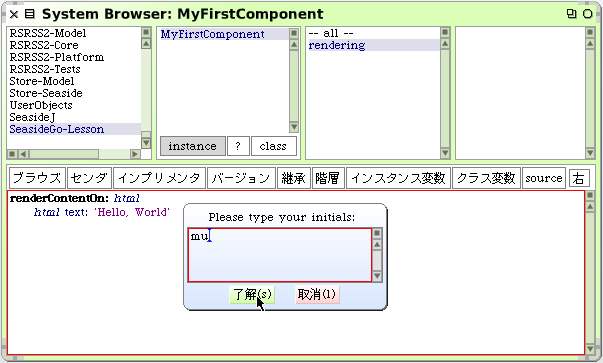Viewport: 603px width, 363px height.
Task: Click the 階層 button
Action: point(328,178)
